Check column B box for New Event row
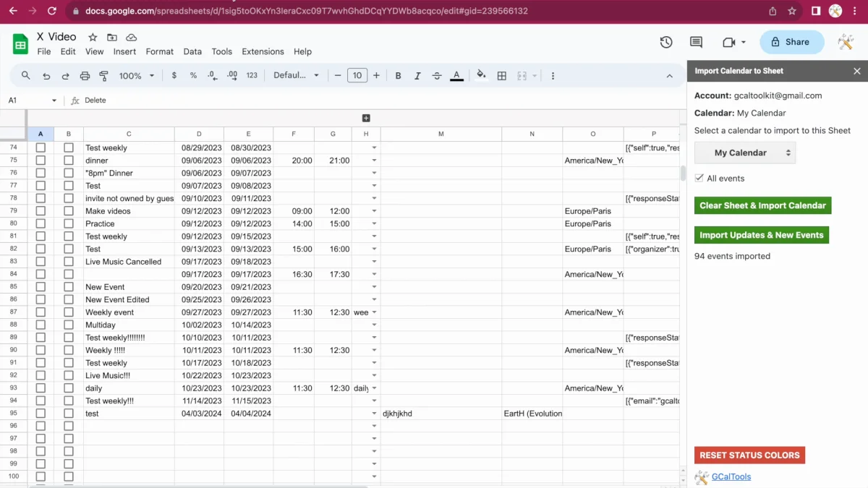Viewport: 868px width, 488px height. tap(69, 287)
